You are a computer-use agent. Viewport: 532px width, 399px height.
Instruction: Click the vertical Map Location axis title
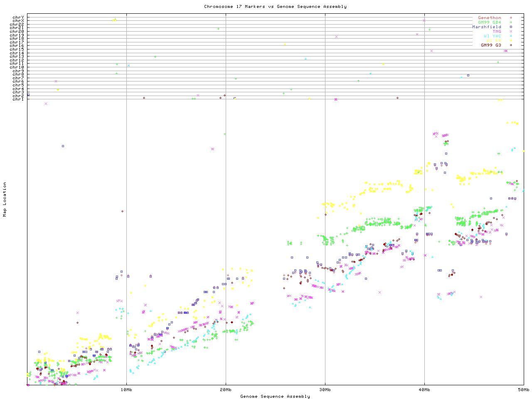5,199
